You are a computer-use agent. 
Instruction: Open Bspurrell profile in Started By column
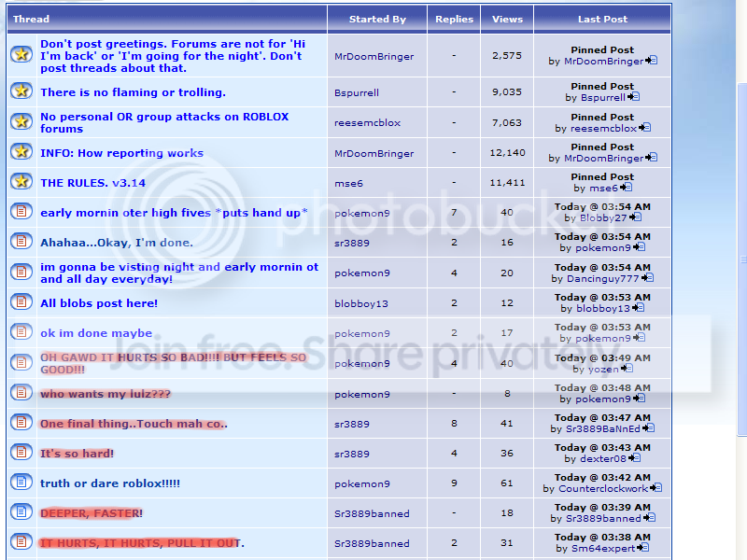(357, 92)
